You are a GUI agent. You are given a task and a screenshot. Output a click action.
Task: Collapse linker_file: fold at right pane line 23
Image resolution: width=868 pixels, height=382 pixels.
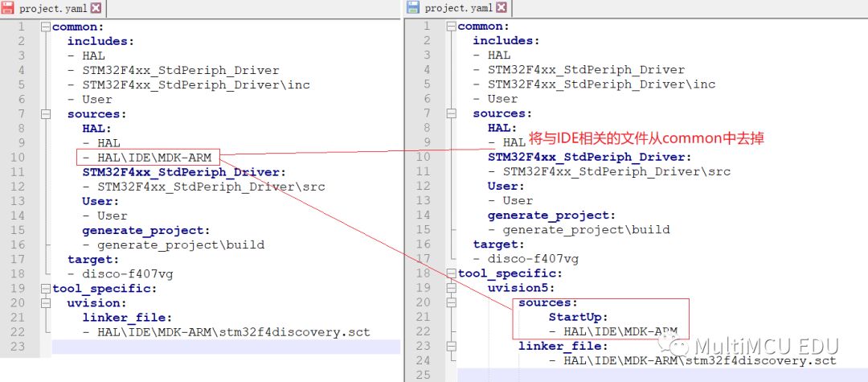pyautogui.click(x=451, y=346)
